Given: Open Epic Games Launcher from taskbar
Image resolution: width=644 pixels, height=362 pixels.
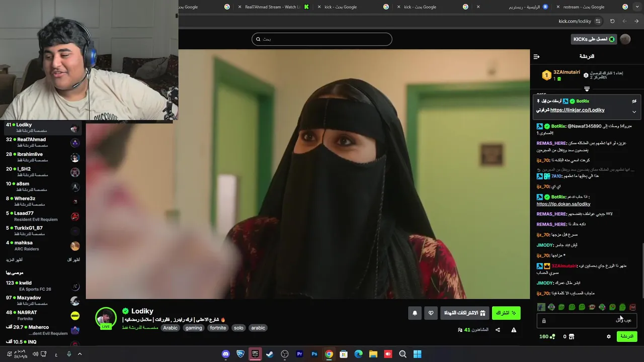Looking at the screenshot, I should 255,354.
